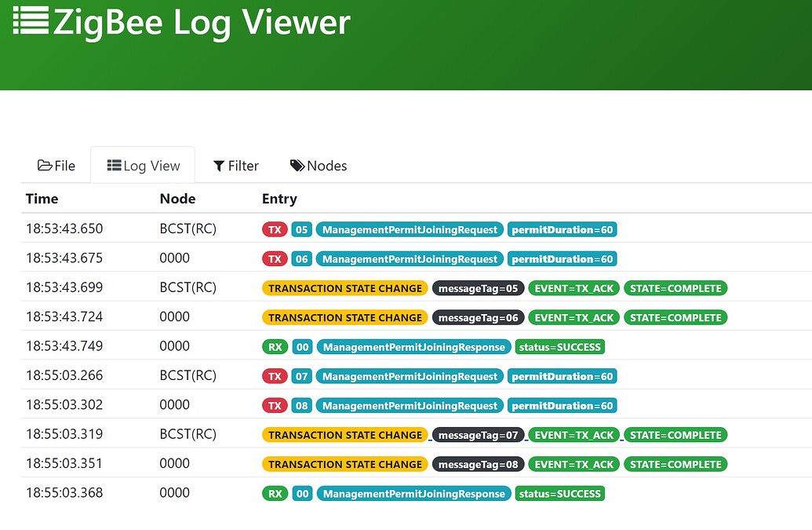
Task: Click the EVENT=TX_ACK badge at 18:55:03.319
Action: point(575,434)
